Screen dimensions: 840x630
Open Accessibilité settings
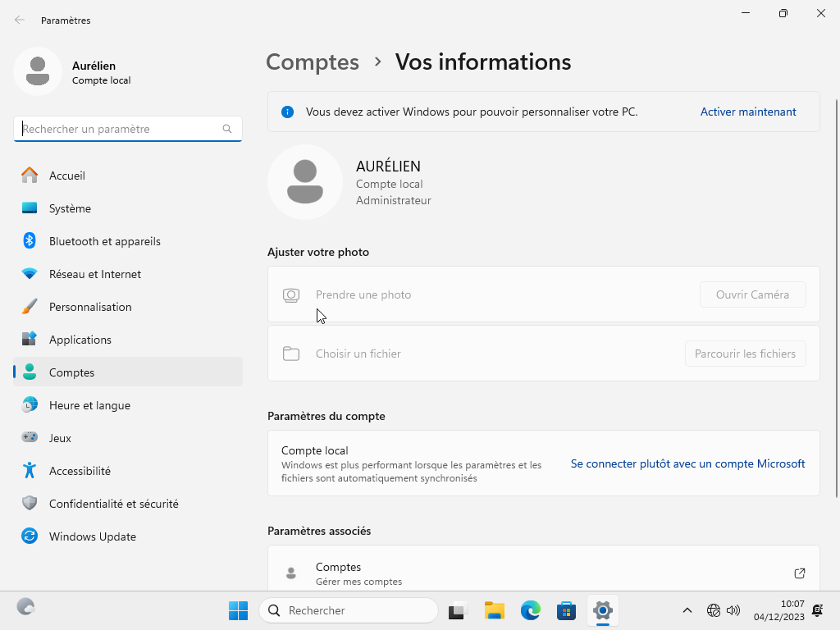coord(127,471)
